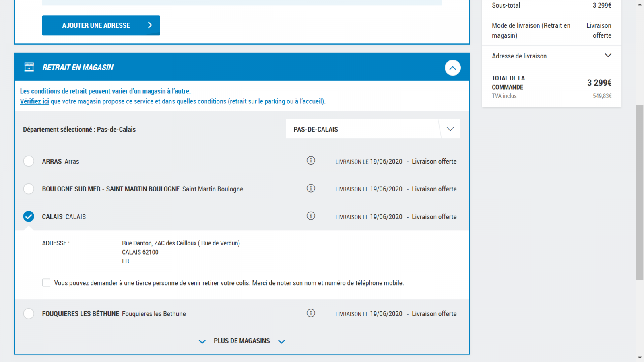Click Calais row Livraison offerte text
This screenshot has height=362, width=644.
pyautogui.click(x=434, y=217)
